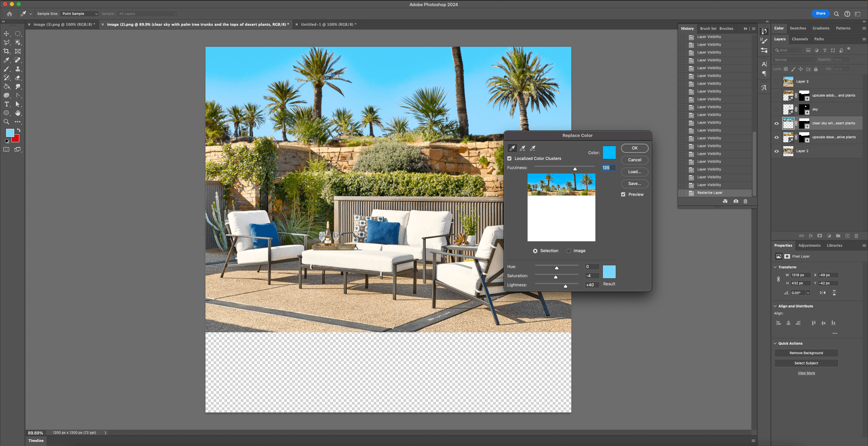Click delete state trash icon in History

pyautogui.click(x=745, y=201)
